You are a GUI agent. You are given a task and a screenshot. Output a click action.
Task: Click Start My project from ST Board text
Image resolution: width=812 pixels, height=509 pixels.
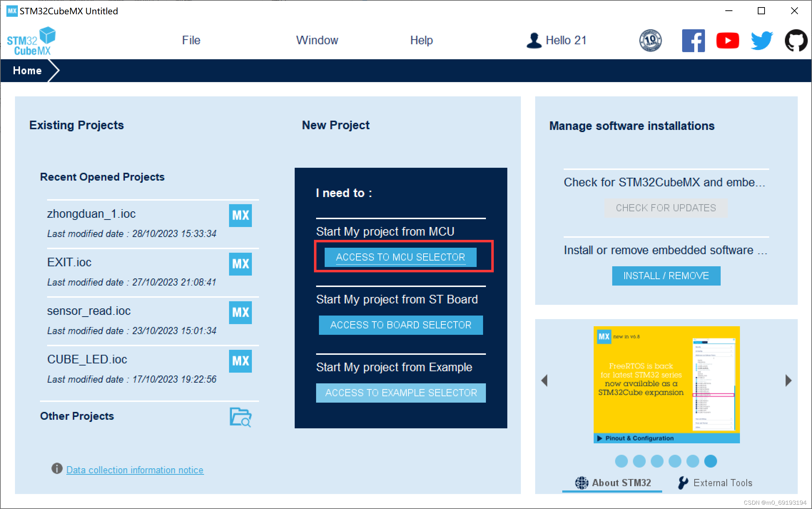397,299
